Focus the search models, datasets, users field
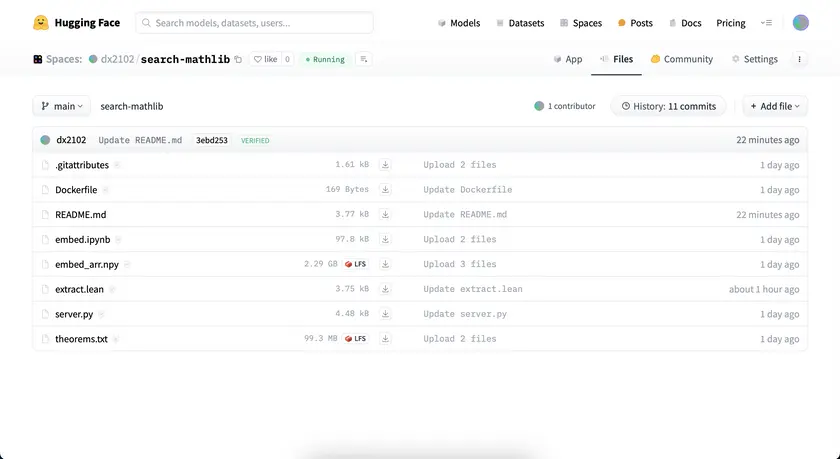The height and width of the screenshot is (459, 840). coord(254,23)
